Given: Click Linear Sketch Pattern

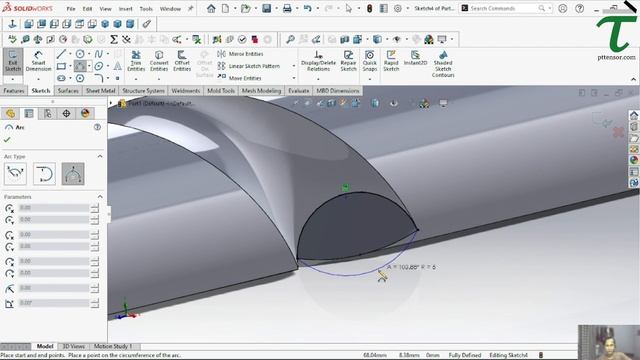Looking at the screenshot, I should tap(249, 66).
